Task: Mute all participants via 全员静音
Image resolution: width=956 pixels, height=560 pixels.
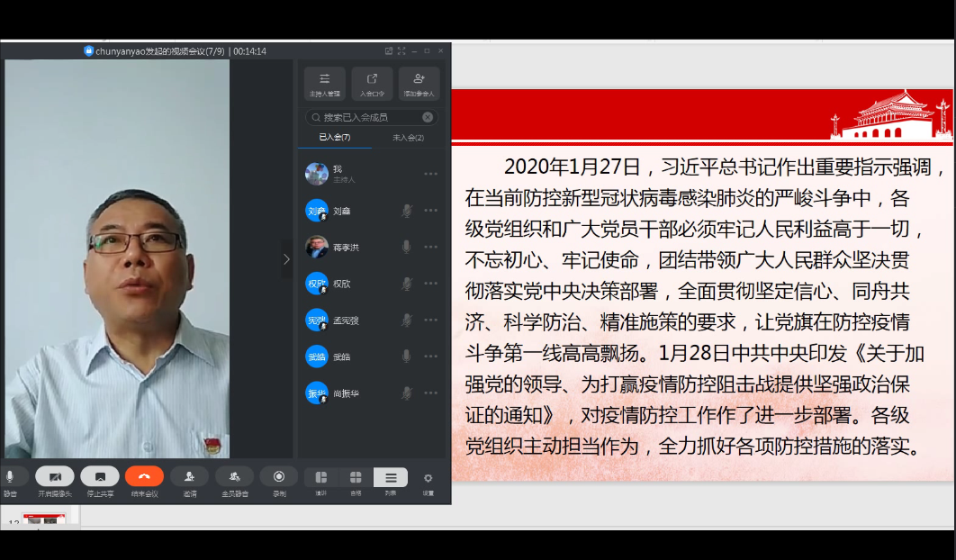Action: click(234, 477)
